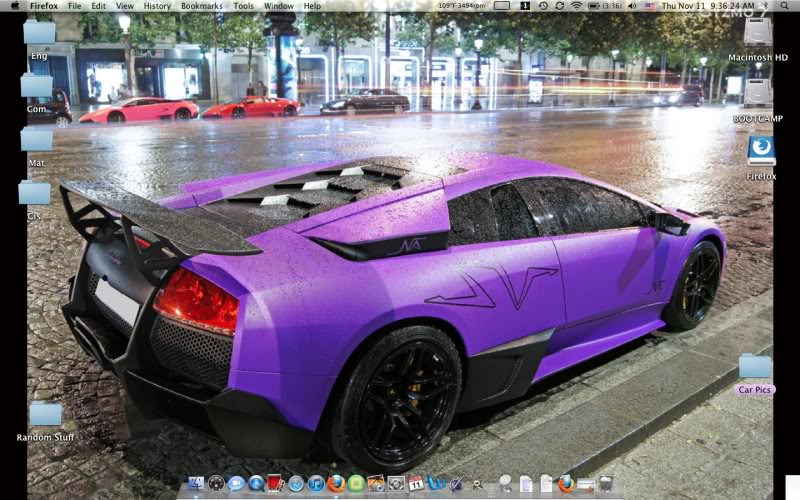The height and width of the screenshot is (500, 800).
Task: Open the Macintosh HD drive icon
Action: (x=758, y=34)
